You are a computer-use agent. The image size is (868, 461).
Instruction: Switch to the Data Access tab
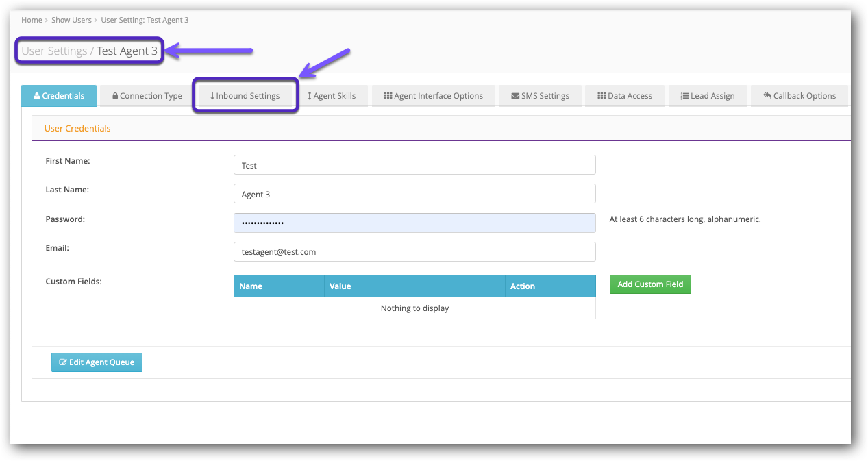pyautogui.click(x=624, y=96)
